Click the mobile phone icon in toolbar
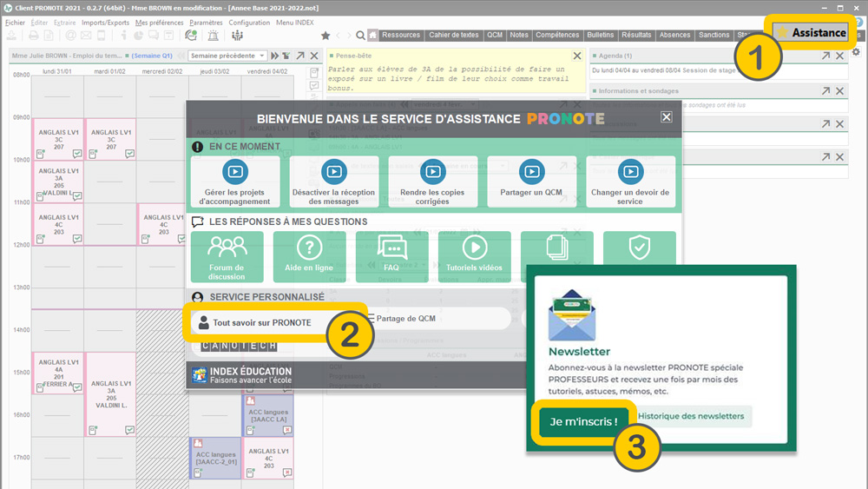This screenshot has width=868, height=489. [x=102, y=36]
